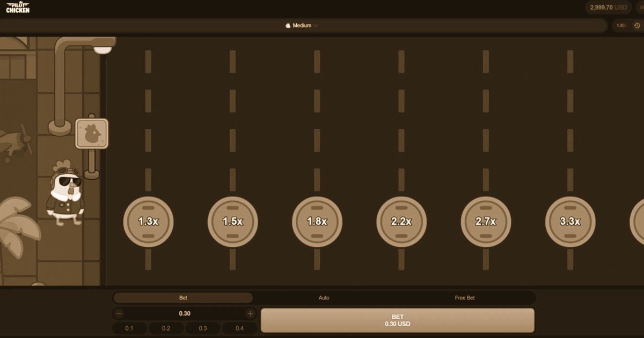Click the 1.50x last result badge

pos(621,26)
